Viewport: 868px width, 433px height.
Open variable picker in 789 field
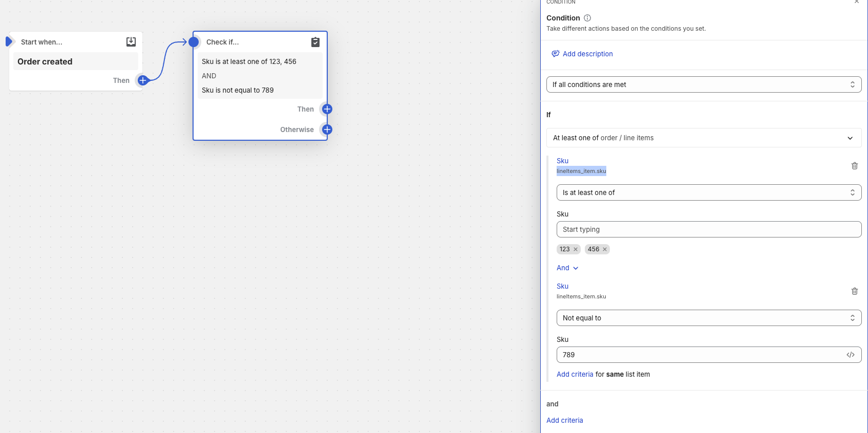[x=851, y=355]
